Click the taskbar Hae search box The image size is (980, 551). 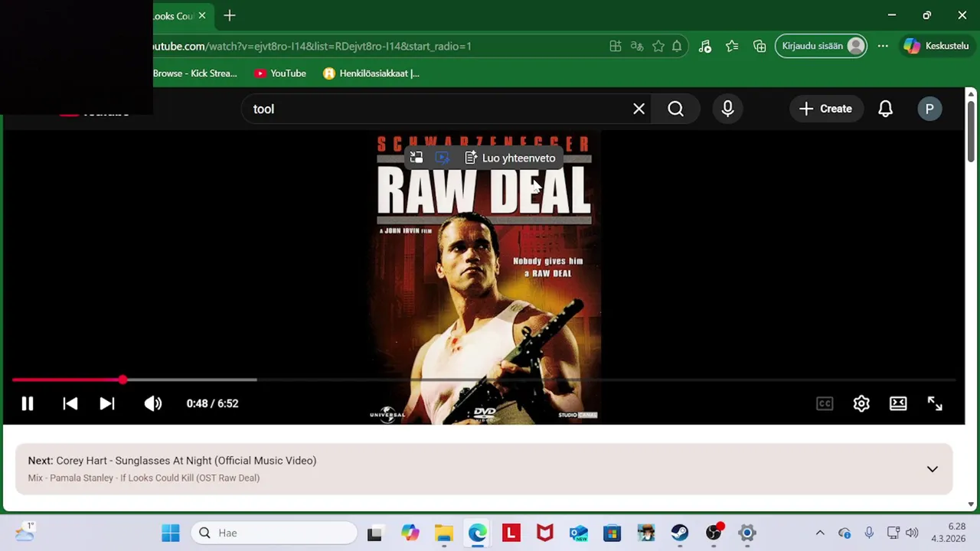pyautogui.click(x=274, y=533)
